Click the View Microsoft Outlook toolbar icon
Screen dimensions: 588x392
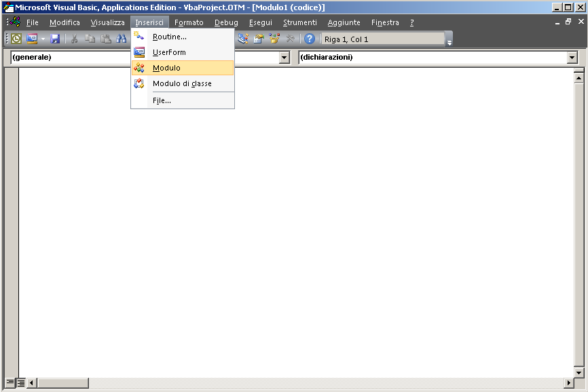(x=16, y=39)
